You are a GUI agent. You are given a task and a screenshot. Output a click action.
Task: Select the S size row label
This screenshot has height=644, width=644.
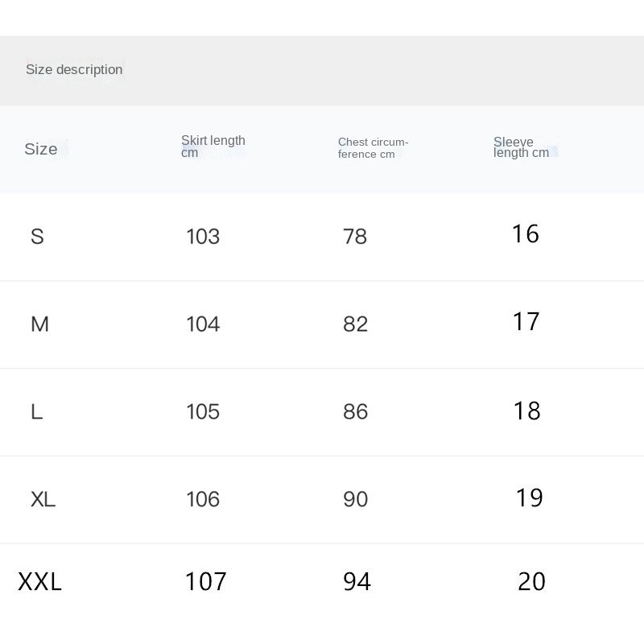click(37, 236)
